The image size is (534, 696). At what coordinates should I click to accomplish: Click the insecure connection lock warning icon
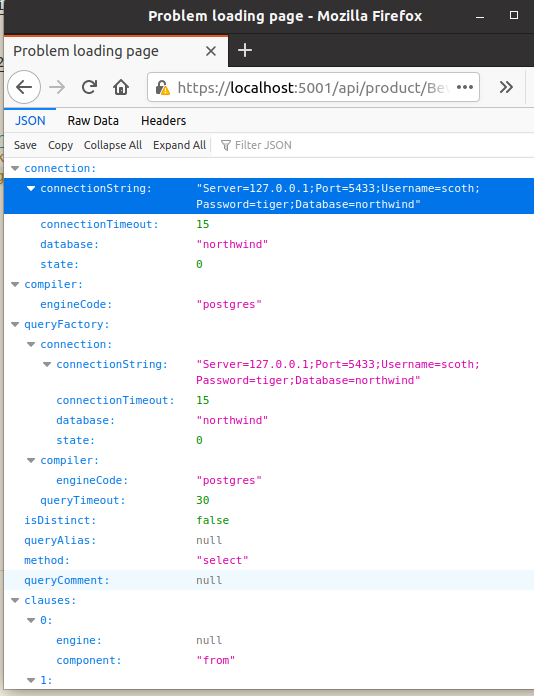click(162, 87)
